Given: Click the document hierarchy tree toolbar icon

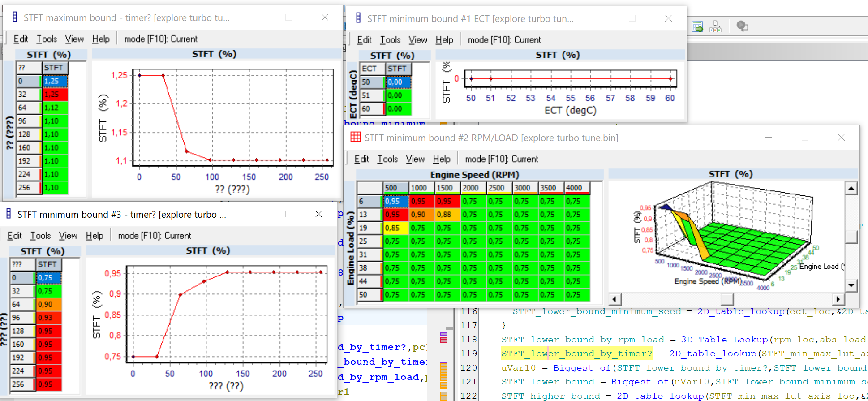Looking at the screenshot, I should click(x=715, y=26).
